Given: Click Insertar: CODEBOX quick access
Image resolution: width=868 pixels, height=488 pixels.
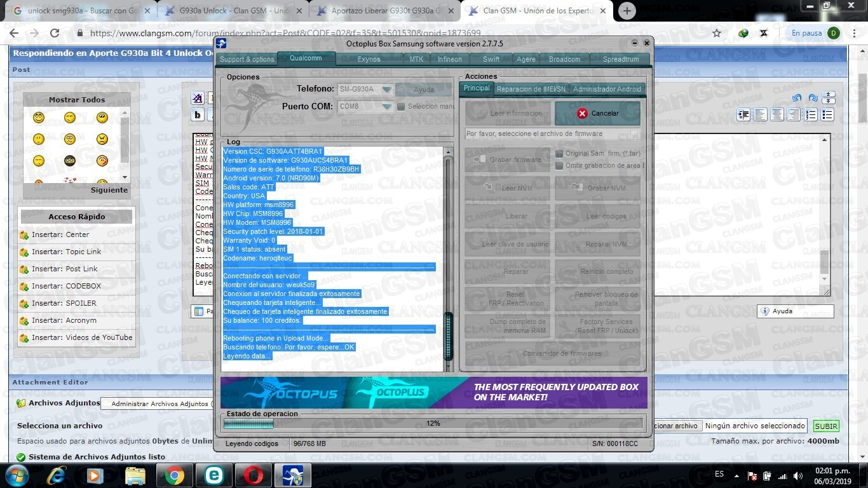Looking at the screenshot, I should pyautogui.click(x=67, y=286).
